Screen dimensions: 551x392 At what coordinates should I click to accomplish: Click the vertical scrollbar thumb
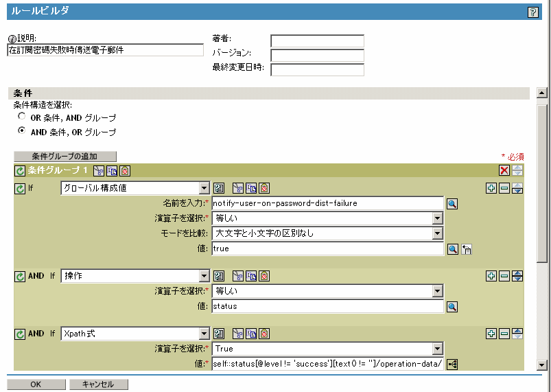pos(542,183)
